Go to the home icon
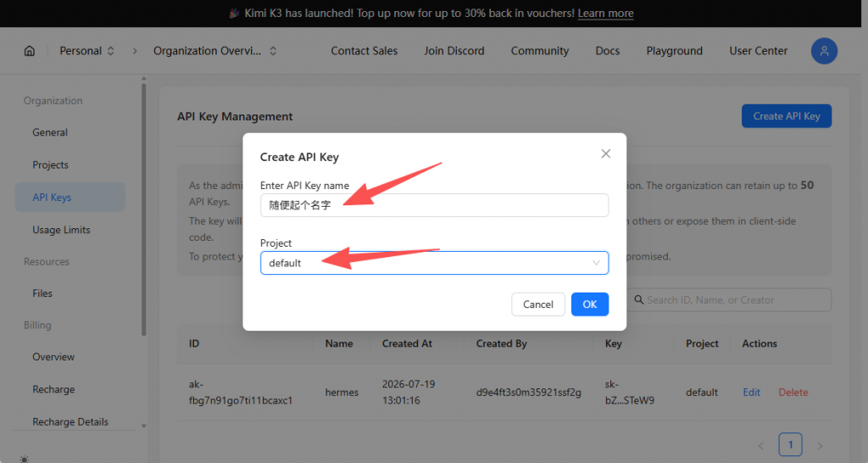 tap(30, 51)
